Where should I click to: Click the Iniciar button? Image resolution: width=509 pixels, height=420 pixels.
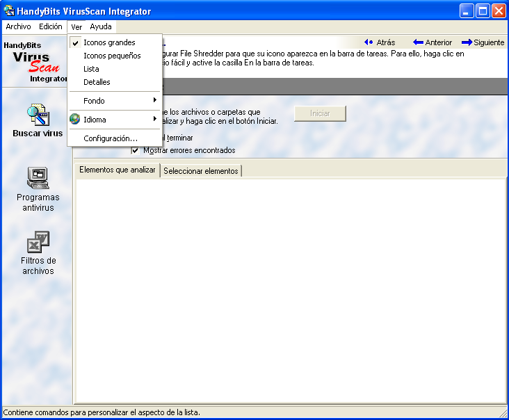click(320, 113)
